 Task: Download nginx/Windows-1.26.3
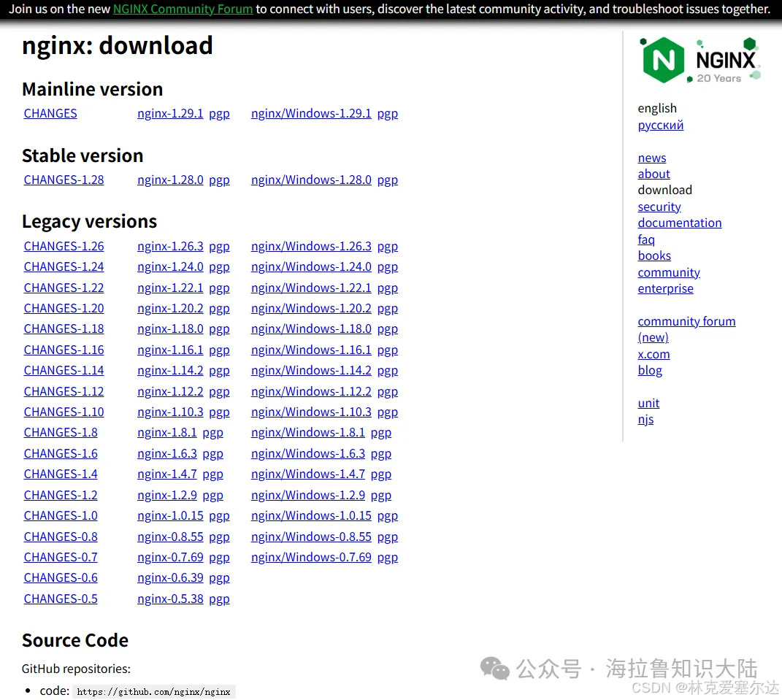pyautogui.click(x=311, y=246)
